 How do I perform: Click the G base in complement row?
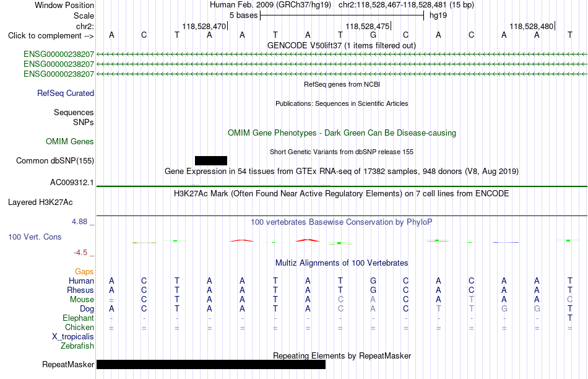click(x=373, y=35)
